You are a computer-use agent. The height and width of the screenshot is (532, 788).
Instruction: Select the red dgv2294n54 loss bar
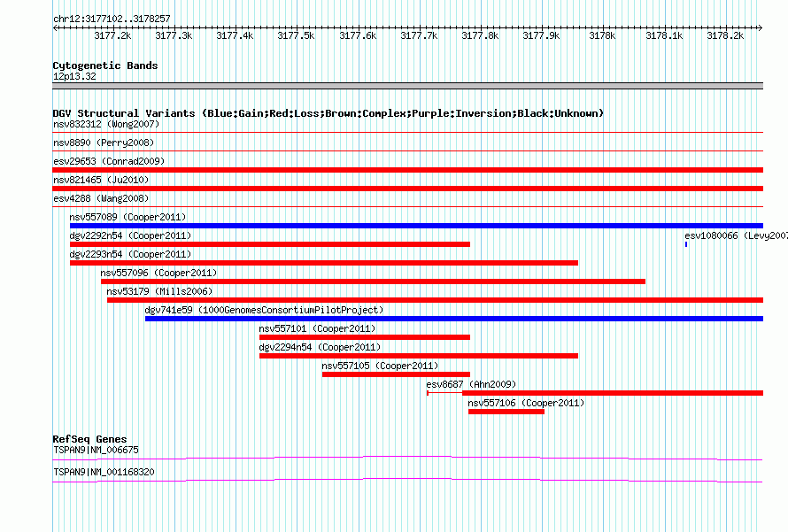click(x=419, y=356)
